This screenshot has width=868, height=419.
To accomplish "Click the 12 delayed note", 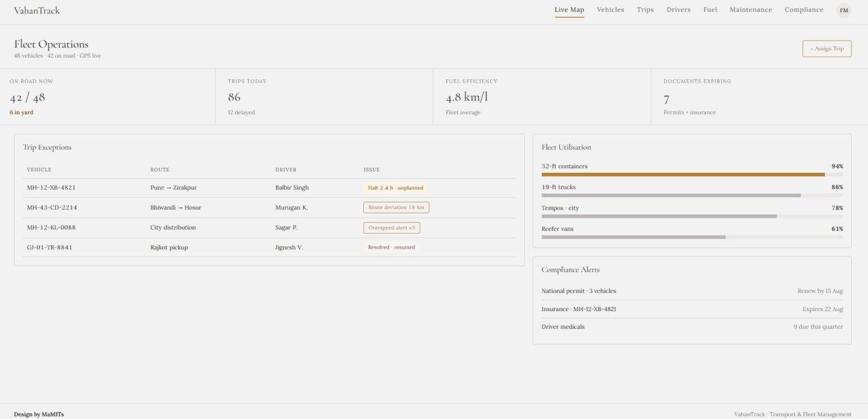I will [x=241, y=112].
